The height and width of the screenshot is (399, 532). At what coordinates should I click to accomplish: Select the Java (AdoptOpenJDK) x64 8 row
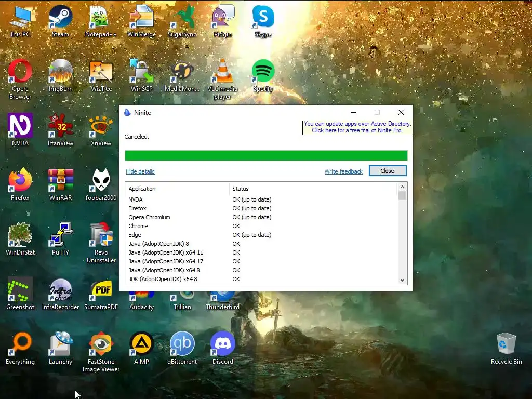261,270
